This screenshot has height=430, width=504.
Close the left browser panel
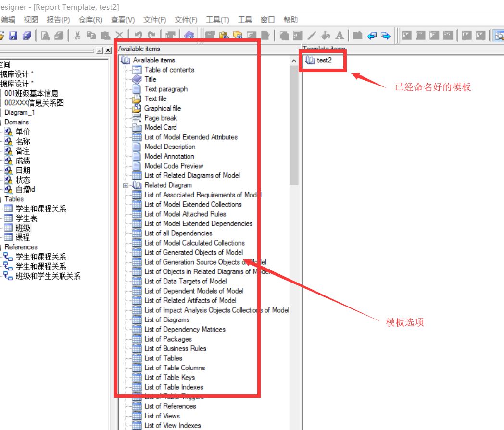tap(108, 50)
